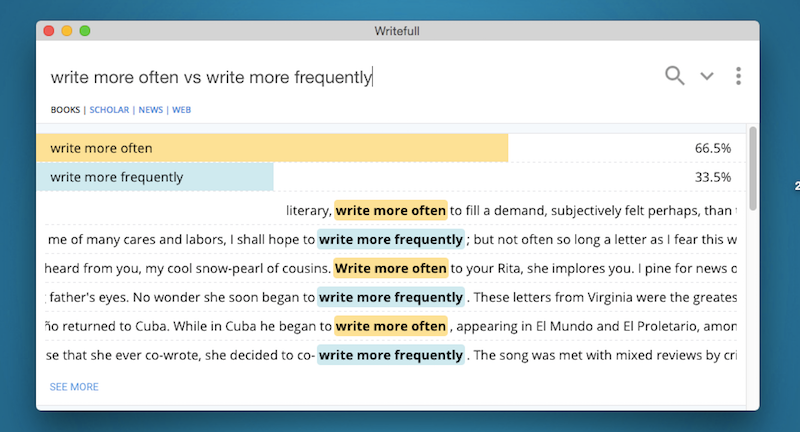Click the search phrase input field
Screen dimensions: 800x432
(x=300, y=76)
